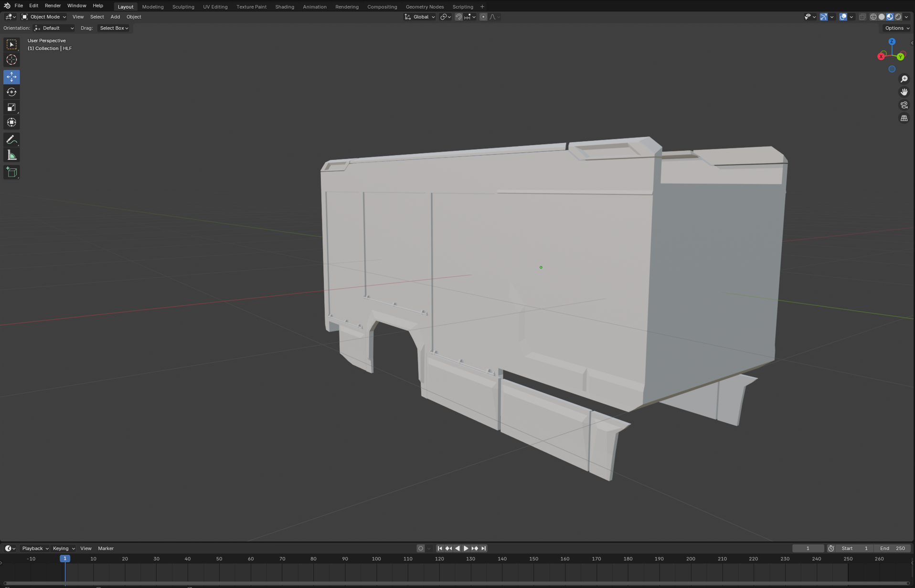Switch to orthographic grid view icon
The image size is (915, 588).
904,118
